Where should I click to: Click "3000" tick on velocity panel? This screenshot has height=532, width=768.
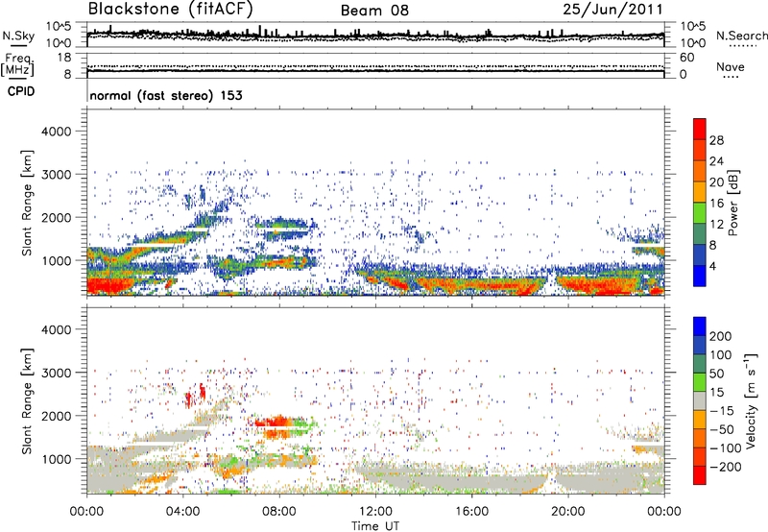(56, 373)
